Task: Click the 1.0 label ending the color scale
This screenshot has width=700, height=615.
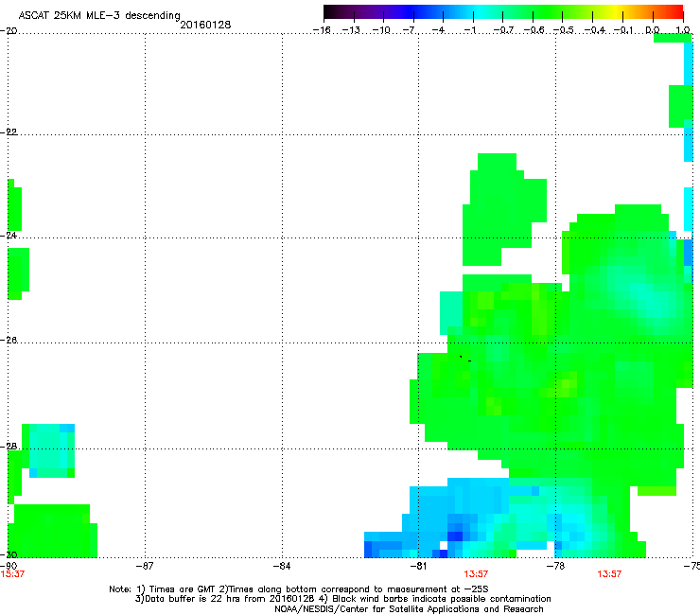Action: pyautogui.click(x=683, y=30)
